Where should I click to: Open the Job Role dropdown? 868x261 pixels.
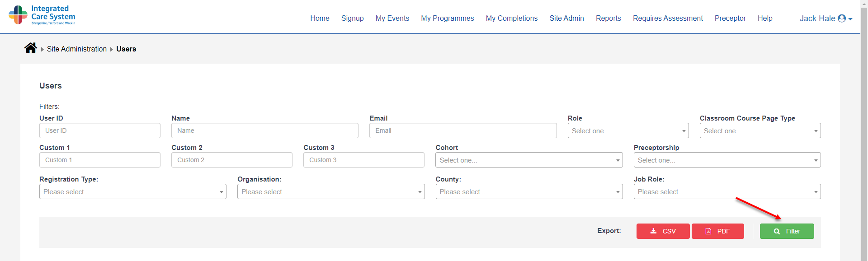coord(727,192)
